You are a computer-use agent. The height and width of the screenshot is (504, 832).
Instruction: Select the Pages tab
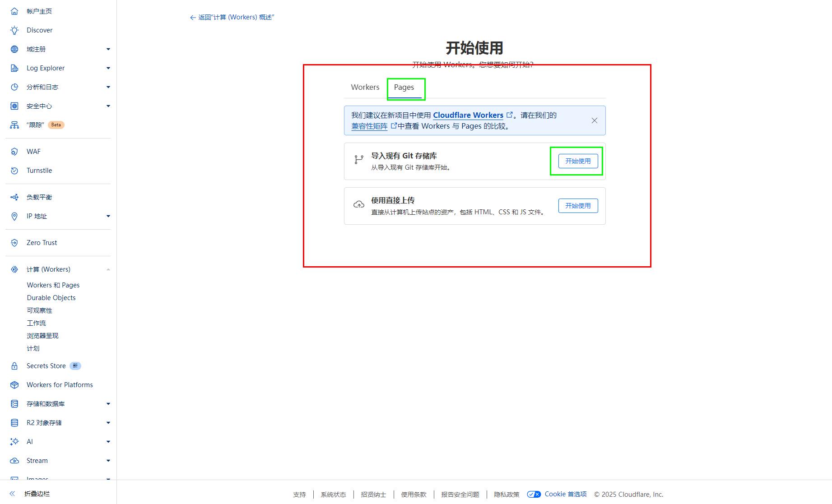point(404,88)
